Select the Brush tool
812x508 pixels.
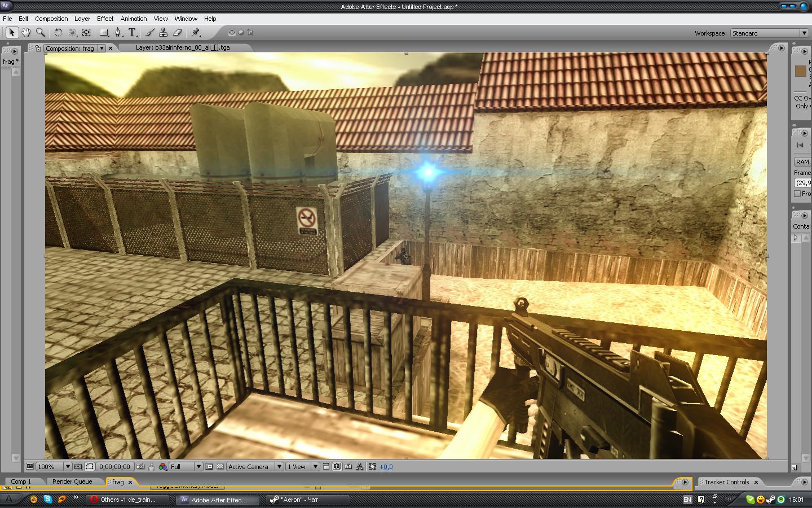click(x=150, y=33)
